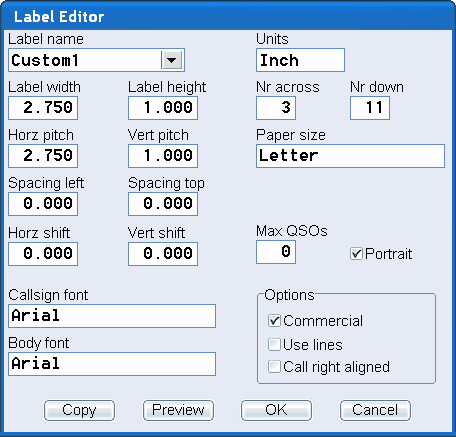Select the Units field showing Inch
This screenshot has height=437, width=456.
[x=300, y=60]
